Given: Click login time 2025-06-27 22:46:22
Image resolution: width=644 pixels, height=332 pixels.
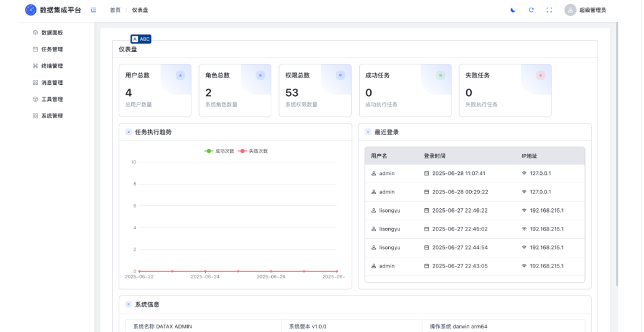Looking at the screenshot, I should (460, 210).
